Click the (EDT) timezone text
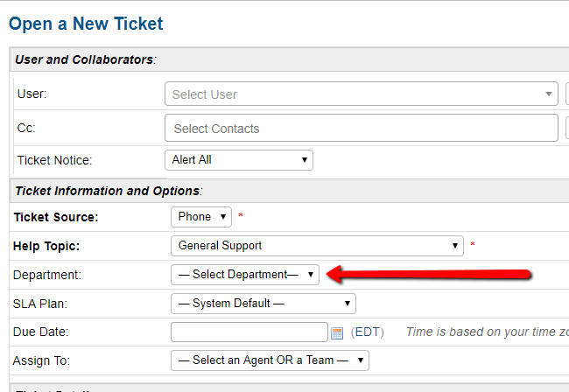 point(365,332)
